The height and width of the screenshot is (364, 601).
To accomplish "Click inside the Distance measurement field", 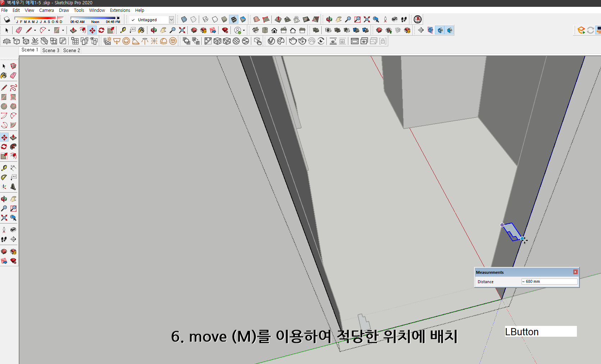I will pyautogui.click(x=549, y=281).
